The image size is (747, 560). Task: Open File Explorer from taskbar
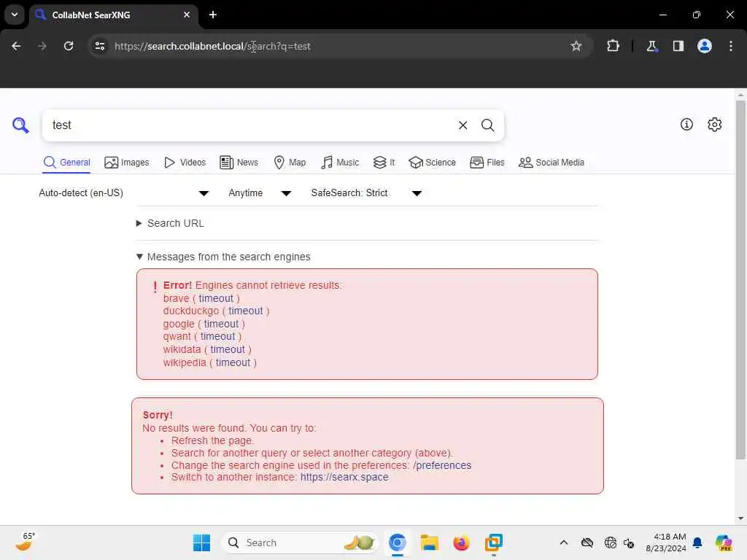pos(429,542)
